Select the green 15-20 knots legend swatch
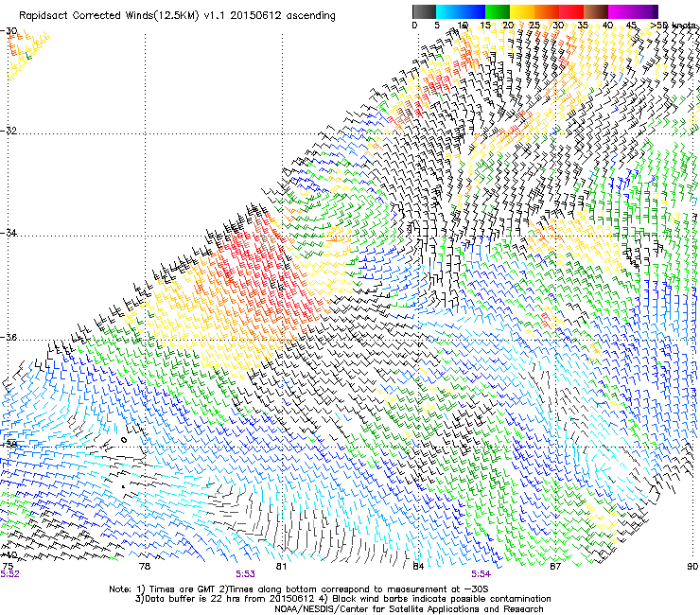 coord(498,11)
